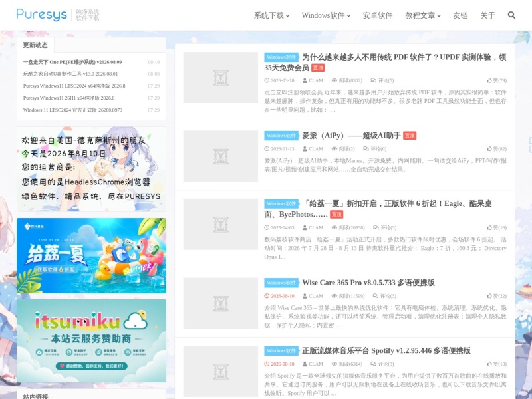Image resolution: width=532 pixels, height=399 pixels.
Task: Expand the 系统下载 dropdown menu
Action: 271,15
